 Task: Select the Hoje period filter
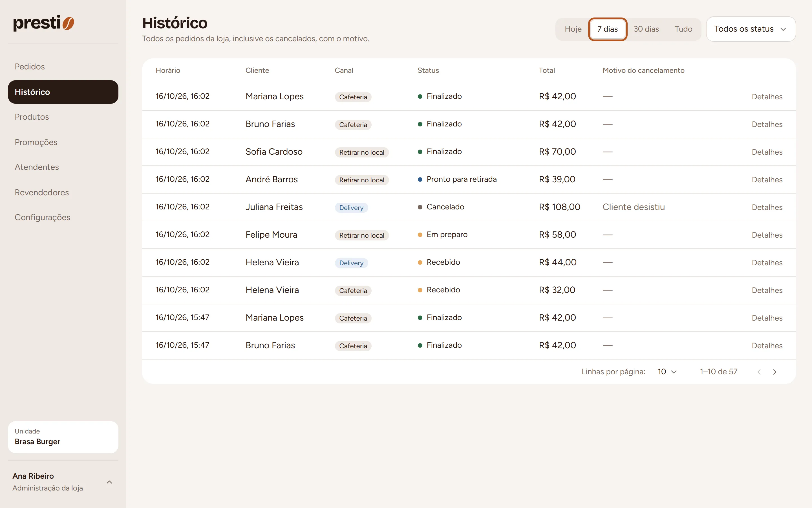pyautogui.click(x=573, y=29)
